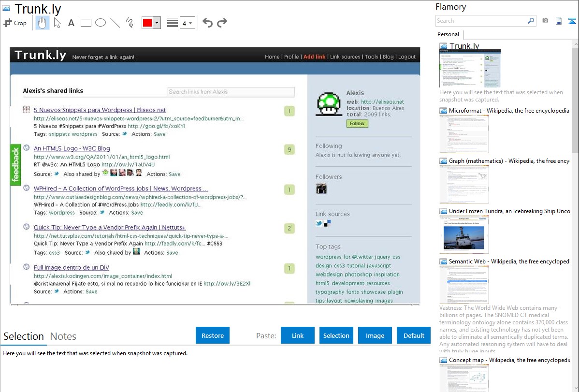Open the color picker dropdown arrow
This screenshot has width=579, height=392.
click(157, 23)
